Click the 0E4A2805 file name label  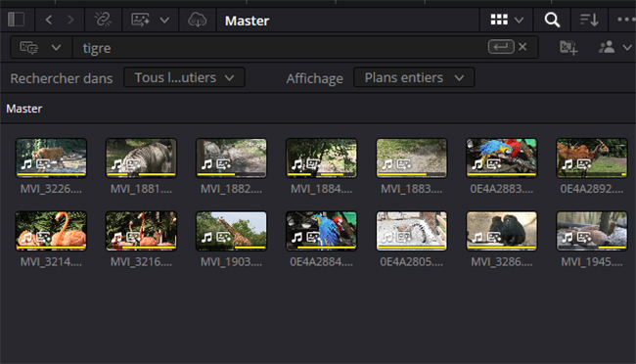(x=411, y=261)
